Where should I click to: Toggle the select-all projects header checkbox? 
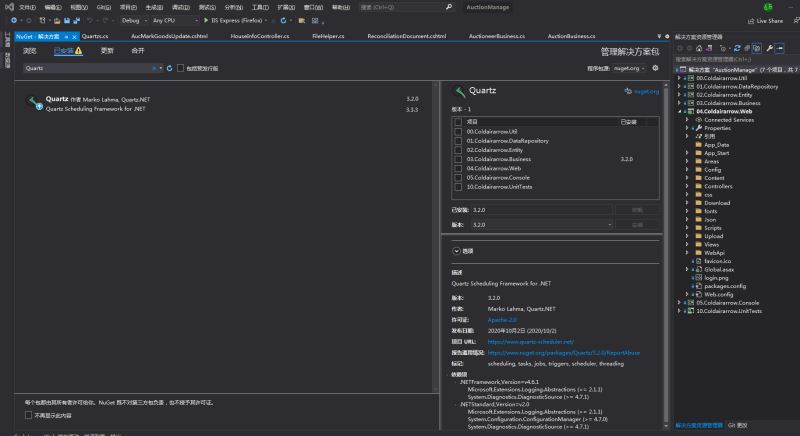point(458,122)
